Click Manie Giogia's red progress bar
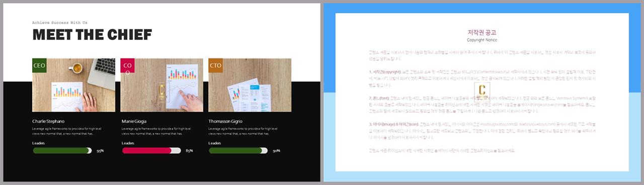Image resolution: width=644 pixels, height=185 pixels. [151, 150]
